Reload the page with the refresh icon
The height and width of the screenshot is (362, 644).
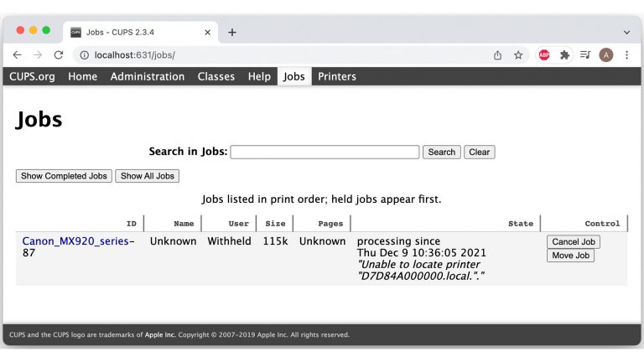pos(59,54)
